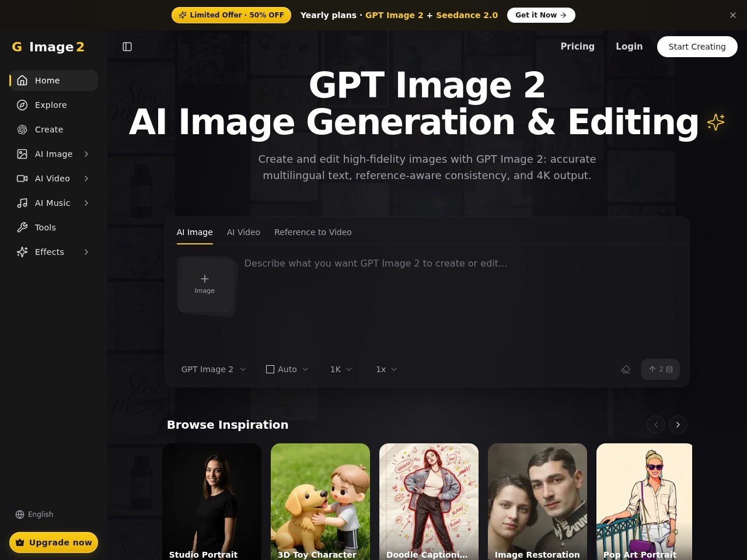Switch to the AI Video tab
This screenshot has width=747, height=560.
(x=243, y=232)
